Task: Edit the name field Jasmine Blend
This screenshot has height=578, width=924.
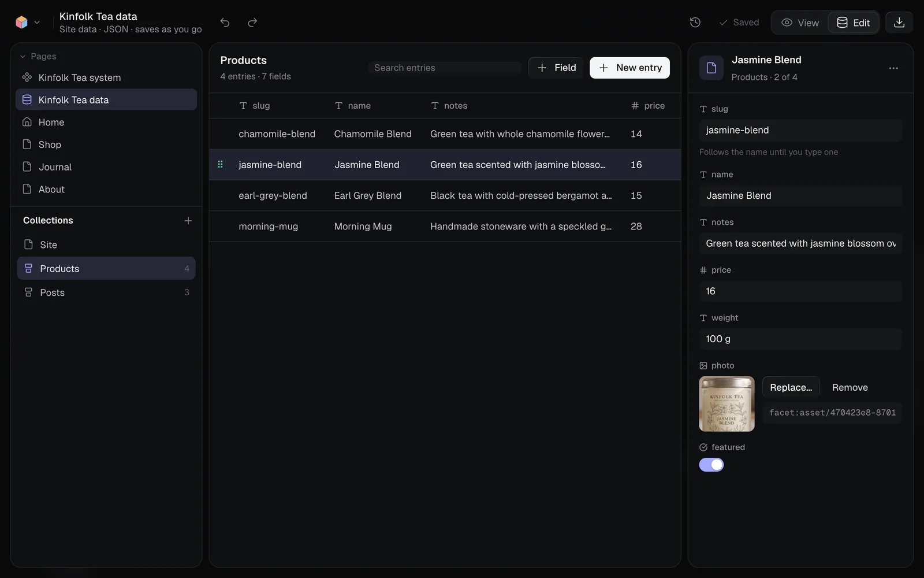Action: tap(800, 196)
